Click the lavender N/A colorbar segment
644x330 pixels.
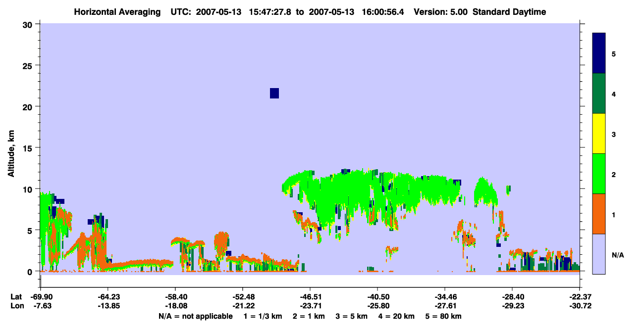coord(599,254)
